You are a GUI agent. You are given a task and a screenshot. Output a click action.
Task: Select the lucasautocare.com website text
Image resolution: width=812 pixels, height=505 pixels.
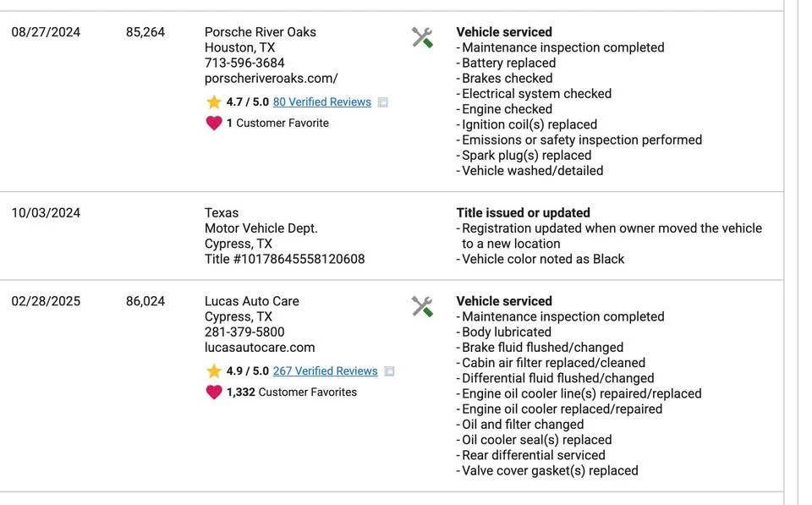260,348
